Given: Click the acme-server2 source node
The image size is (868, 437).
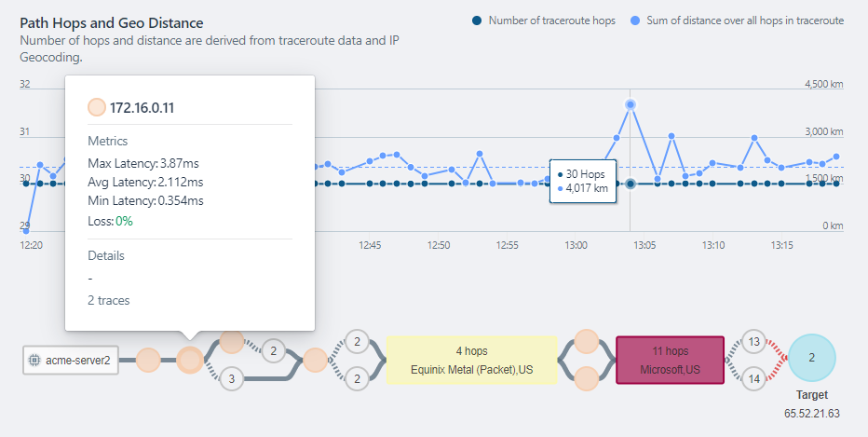Looking at the screenshot, I should pyautogui.click(x=71, y=361).
